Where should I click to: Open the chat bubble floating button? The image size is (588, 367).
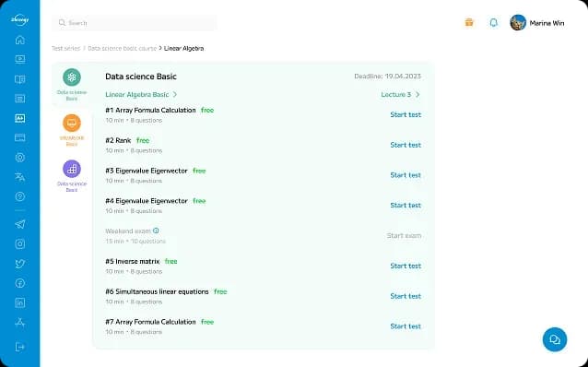(555, 339)
